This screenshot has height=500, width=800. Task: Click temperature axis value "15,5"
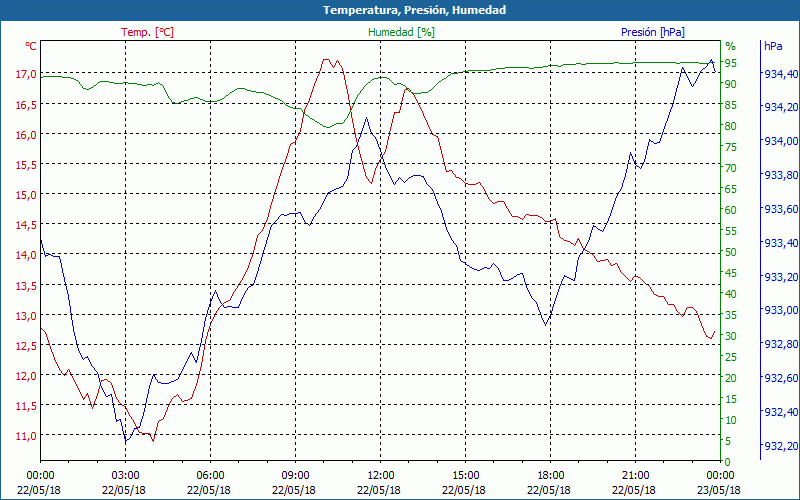pyautogui.click(x=26, y=165)
